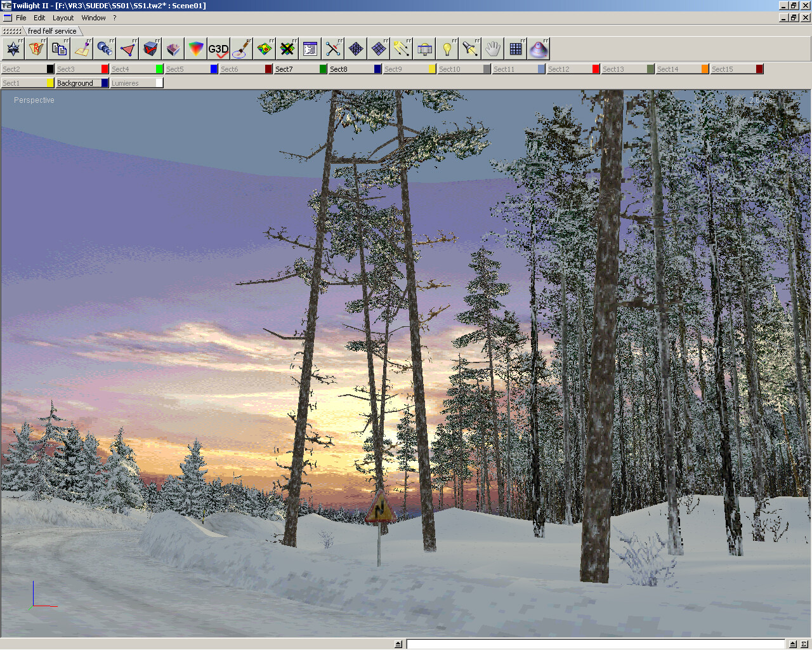
Task: Open the Layout menu
Action: (63, 18)
